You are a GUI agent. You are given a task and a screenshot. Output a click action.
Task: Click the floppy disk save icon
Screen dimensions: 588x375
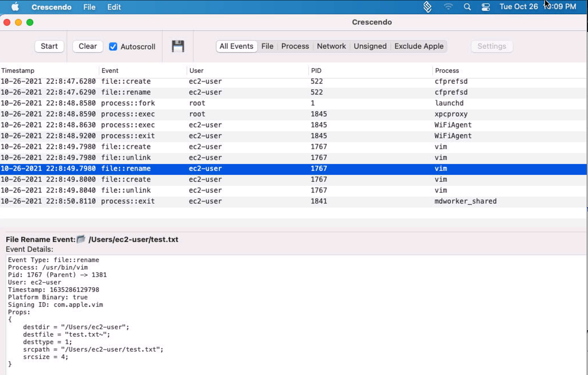pos(178,46)
